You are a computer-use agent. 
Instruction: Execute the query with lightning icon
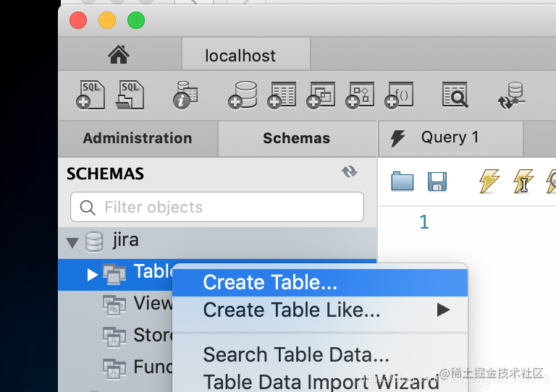click(x=489, y=181)
